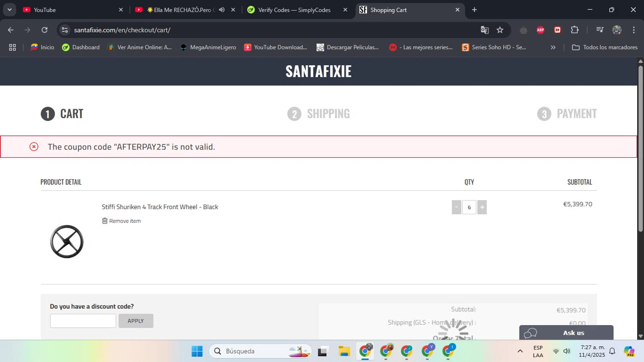Viewport: 644px width, 362px height.
Task: Click the SANTAFIXIE logo
Action: [319, 71]
